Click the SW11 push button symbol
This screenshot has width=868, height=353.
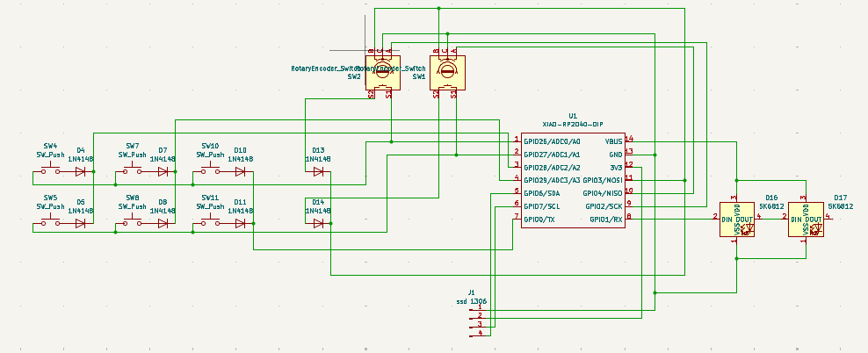pyautogui.click(x=210, y=222)
